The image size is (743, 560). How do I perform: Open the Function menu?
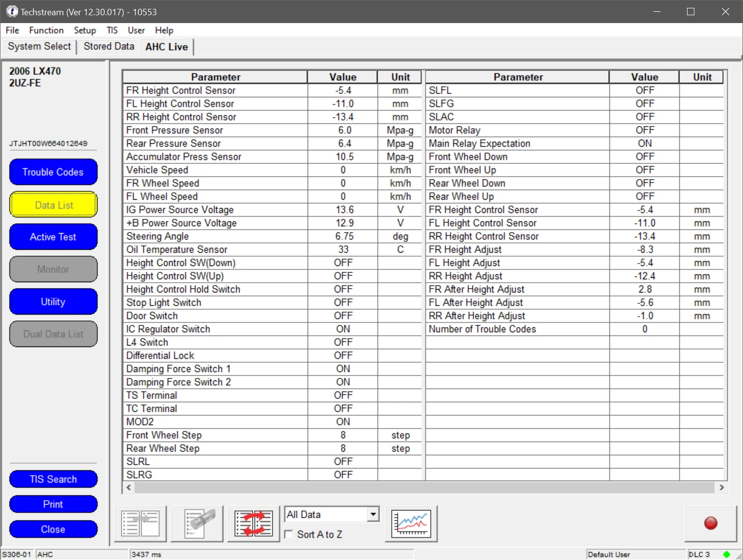click(x=46, y=30)
